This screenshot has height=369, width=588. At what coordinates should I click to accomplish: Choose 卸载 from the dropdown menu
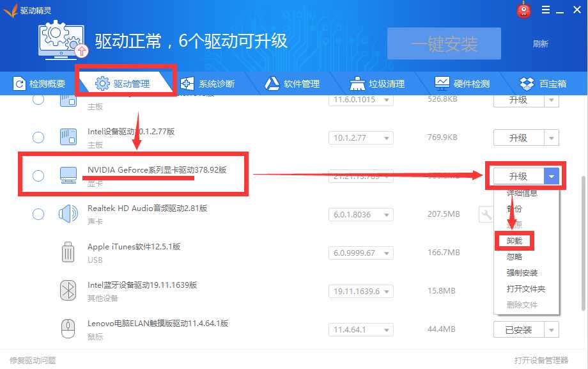pos(514,241)
